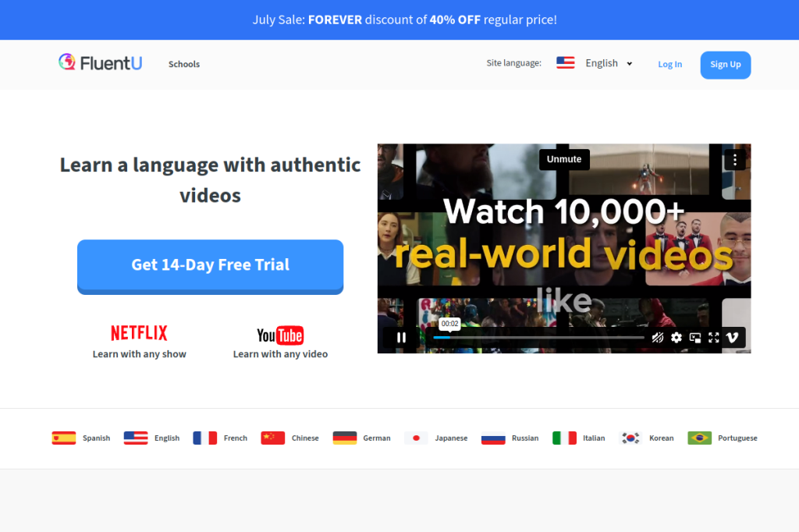The image size is (799, 532).
Task: Click the video time tooltip 00:02
Action: click(449, 324)
